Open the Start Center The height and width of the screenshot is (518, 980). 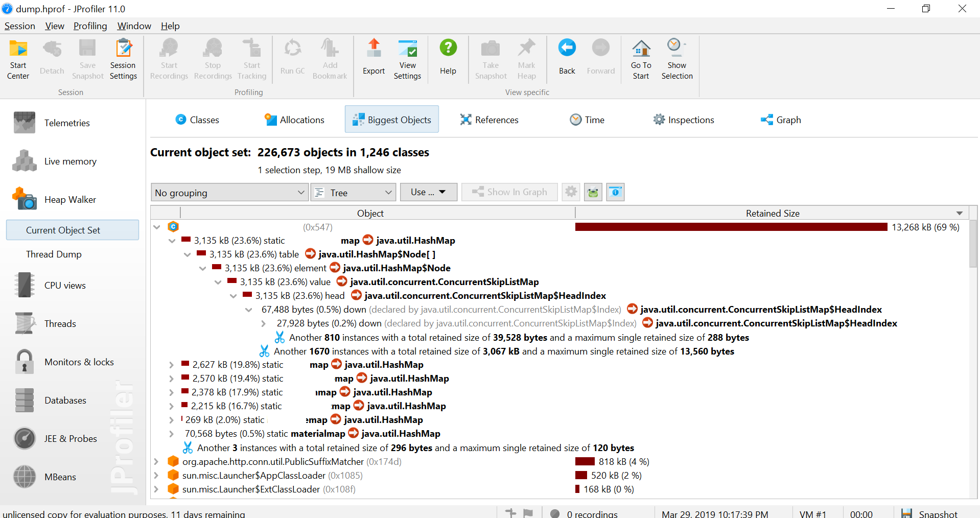coord(18,59)
